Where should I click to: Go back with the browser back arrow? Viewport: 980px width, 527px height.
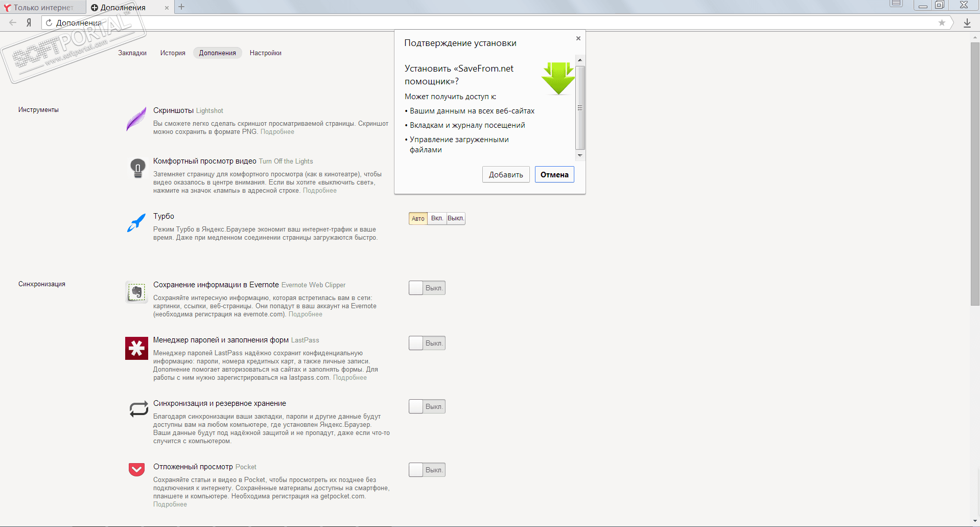click(x=13, y=22)
